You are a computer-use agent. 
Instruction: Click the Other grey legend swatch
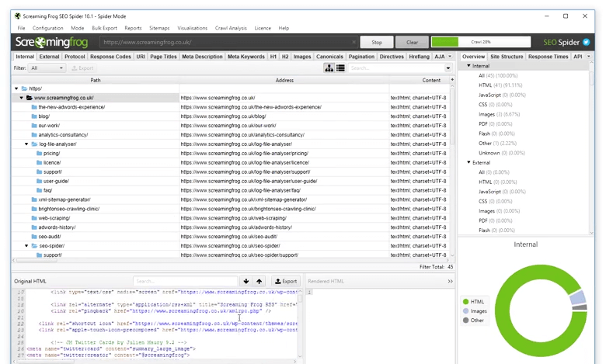pyautogui.click(x=465, y=320)
